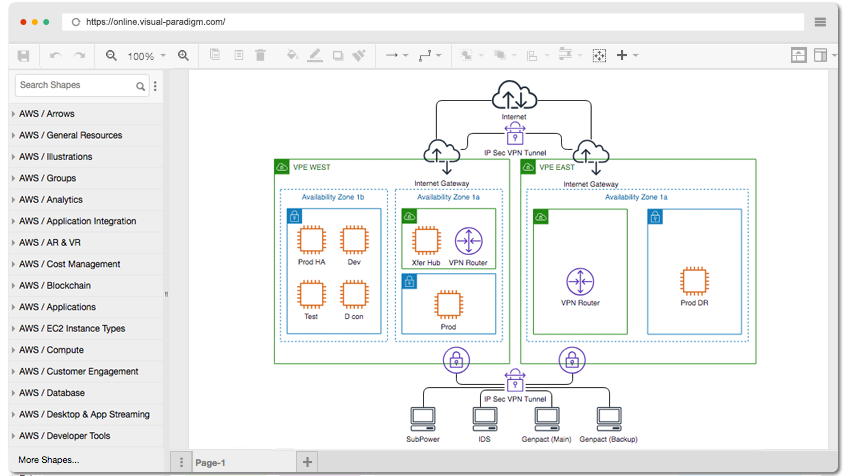Open the Distribute shapes dropdown
The width and height of the screenshot is (848, 476).
click(570, 55)
